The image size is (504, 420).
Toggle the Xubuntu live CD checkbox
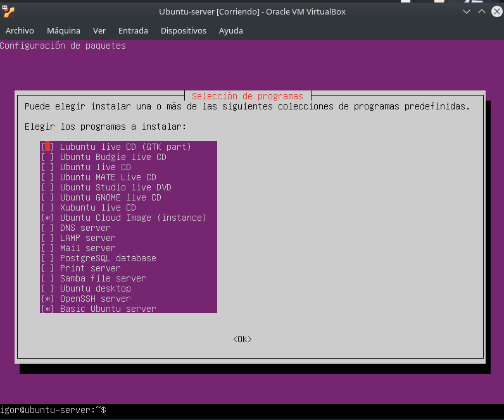pyautogui.click(x=47, y=207)
